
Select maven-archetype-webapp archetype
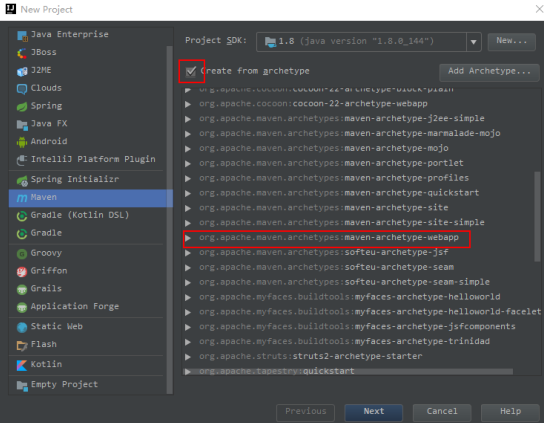pyautogui.click(x=329, y=238)
